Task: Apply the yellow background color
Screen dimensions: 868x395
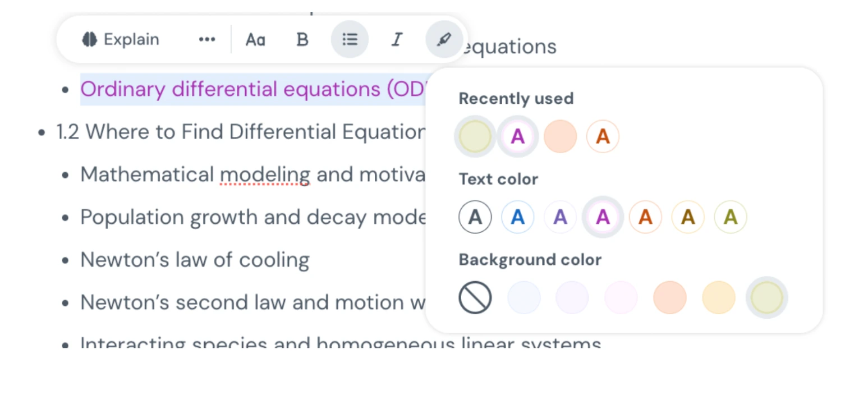Action: point(718,297)
